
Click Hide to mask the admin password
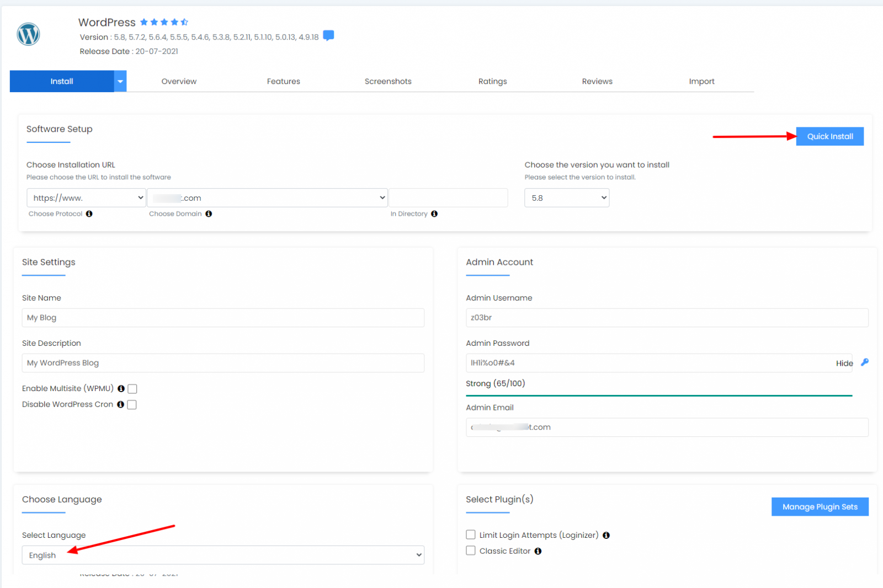(844, 363)
